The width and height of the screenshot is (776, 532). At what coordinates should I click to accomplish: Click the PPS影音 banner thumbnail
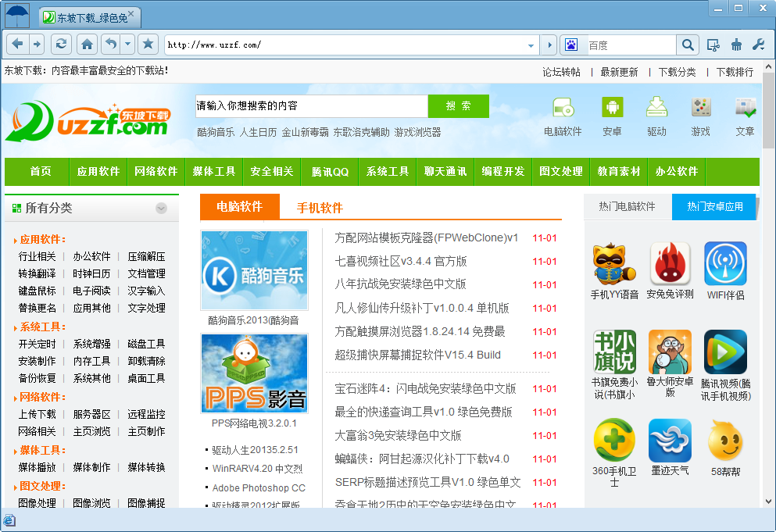(255, 373)
